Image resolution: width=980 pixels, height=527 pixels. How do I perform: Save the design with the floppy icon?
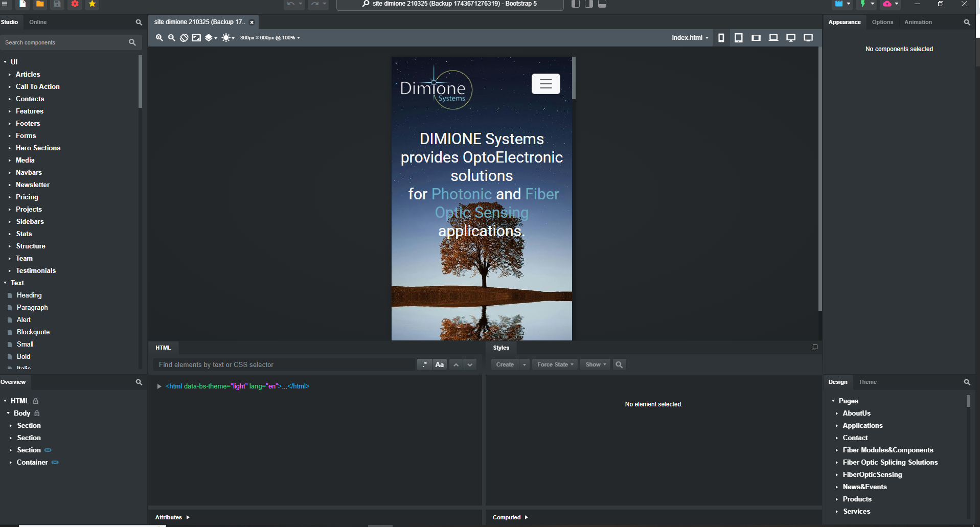57,4
